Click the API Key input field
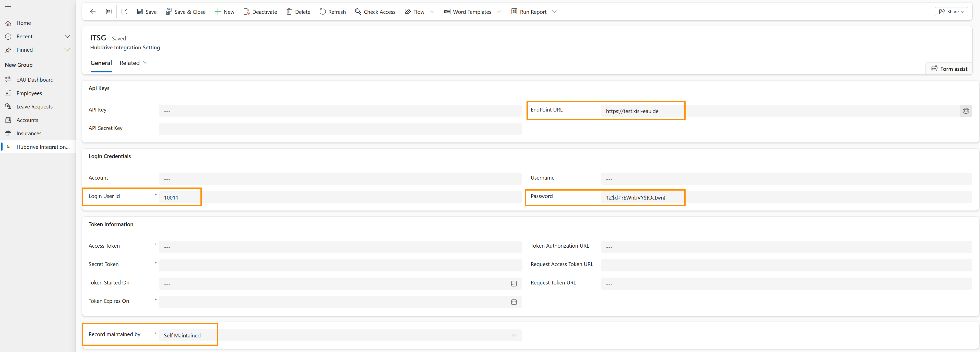This screenshot has height=352, width=980. (340, 111)
